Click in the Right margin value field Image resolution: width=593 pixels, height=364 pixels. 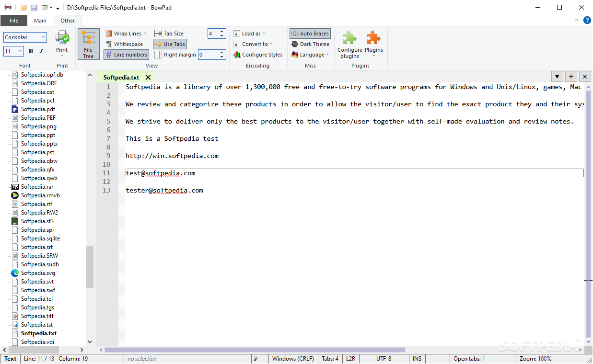click(x=208, y=55)
